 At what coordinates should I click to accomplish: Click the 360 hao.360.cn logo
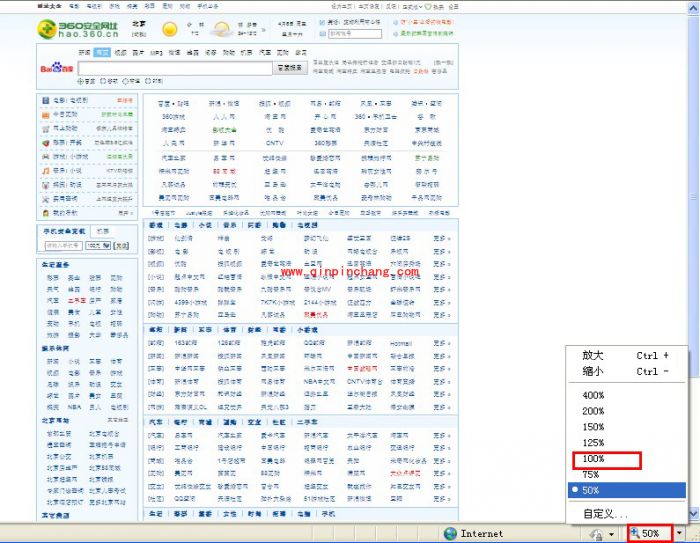[76, 29]
